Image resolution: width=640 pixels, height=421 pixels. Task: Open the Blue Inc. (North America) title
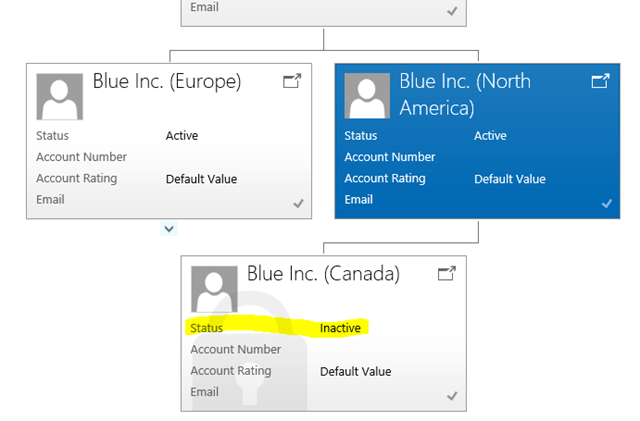pyautogui.click(x=464, y=93)
